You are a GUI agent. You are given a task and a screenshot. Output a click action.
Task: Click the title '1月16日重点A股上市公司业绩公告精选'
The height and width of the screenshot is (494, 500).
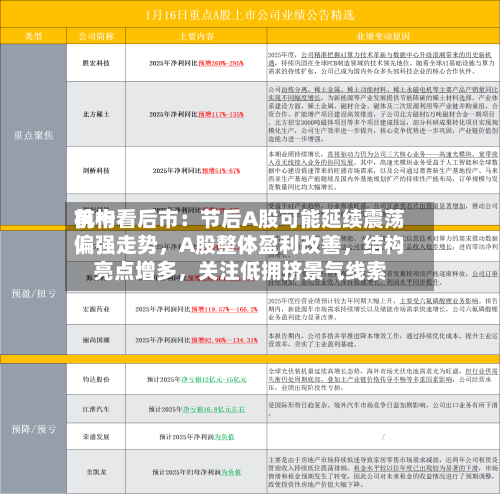click(x=250, y=15)
